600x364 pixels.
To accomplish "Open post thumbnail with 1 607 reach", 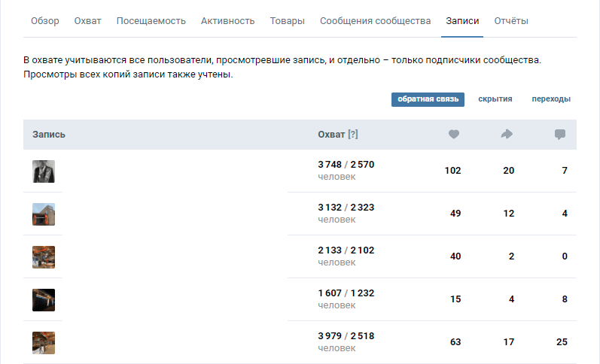I will pos(44,300).
